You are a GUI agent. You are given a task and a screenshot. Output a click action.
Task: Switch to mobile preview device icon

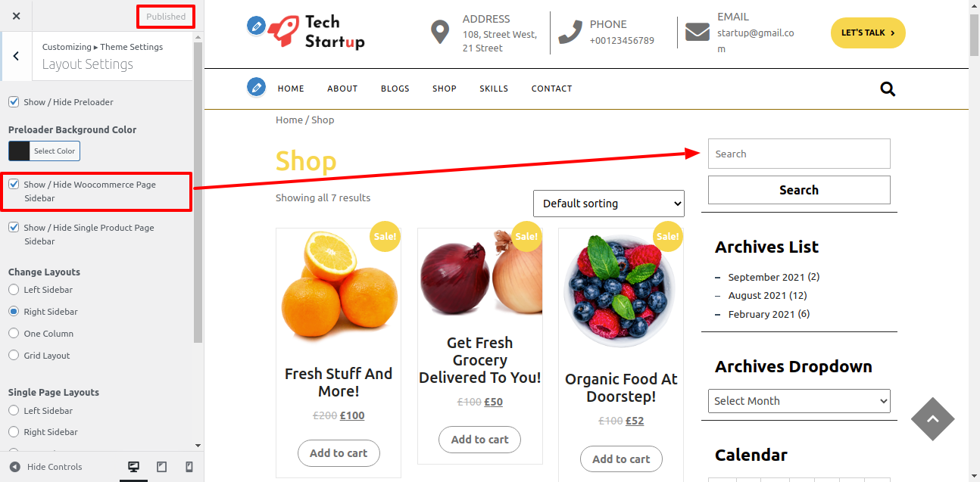pos(189,467)
